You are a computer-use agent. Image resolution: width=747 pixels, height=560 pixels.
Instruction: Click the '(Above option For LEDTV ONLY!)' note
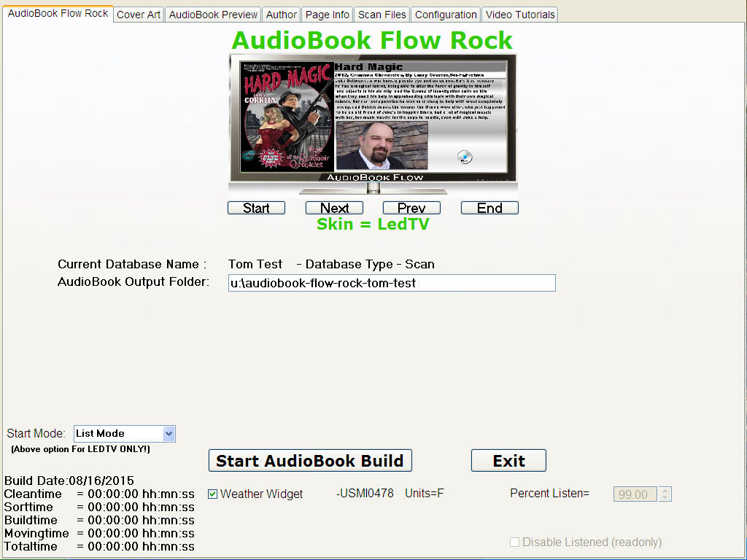80,449
